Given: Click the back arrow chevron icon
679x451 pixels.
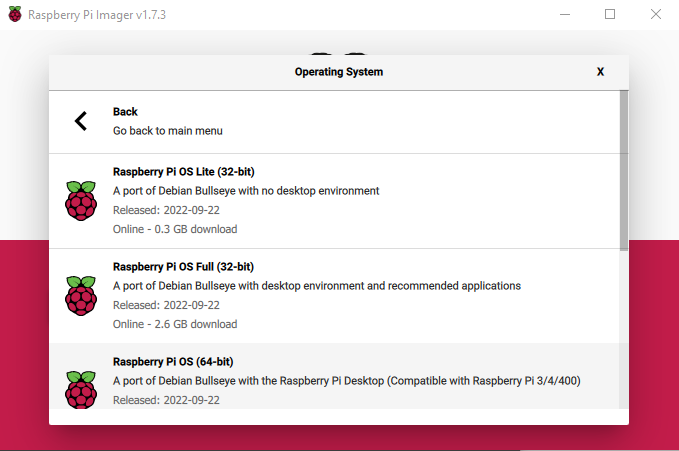Looking at the screenshot, I should click(x=81, y=121).
